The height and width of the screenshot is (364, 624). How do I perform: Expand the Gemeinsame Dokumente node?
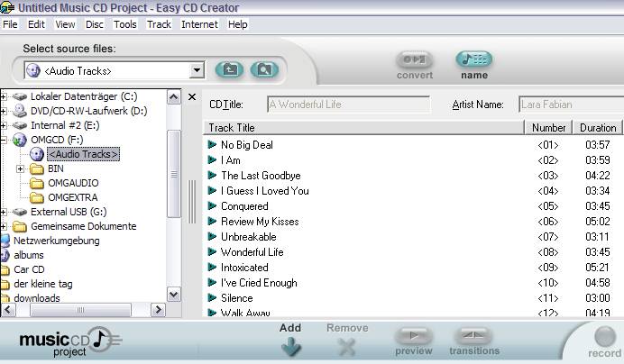(3, 226)
